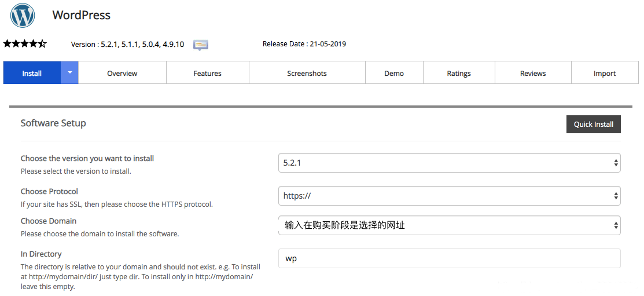The width and height of the screenshot is (644, 296).
Task: Click the Version : 5.2.1, 5.1.1, 5.0.4, 4.9.10 text
Action: 128,45
